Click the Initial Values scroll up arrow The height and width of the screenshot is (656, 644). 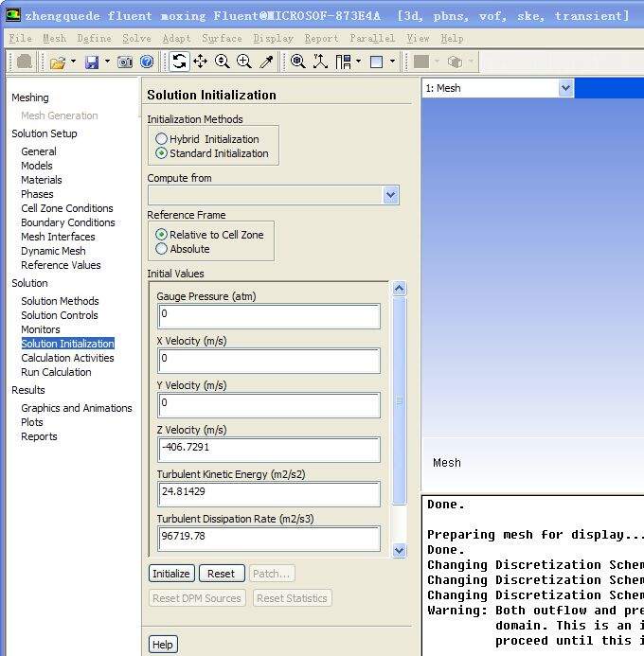pyautogui.click(x=400, y=289)
